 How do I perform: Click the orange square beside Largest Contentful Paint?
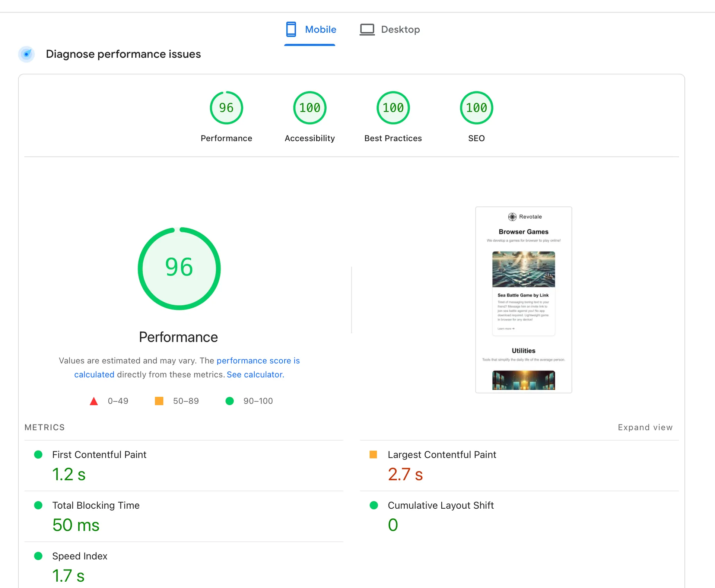tap(374, 454)
